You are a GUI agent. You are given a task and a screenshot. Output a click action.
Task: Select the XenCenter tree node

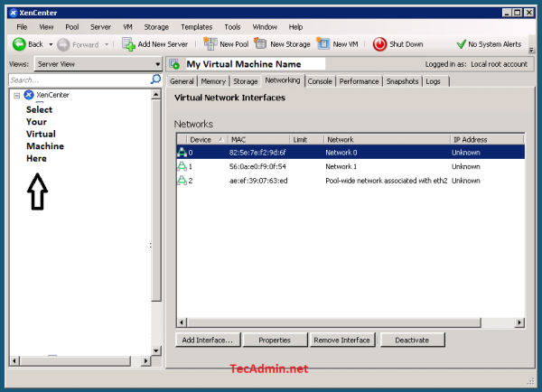click(x=52, y=95)
